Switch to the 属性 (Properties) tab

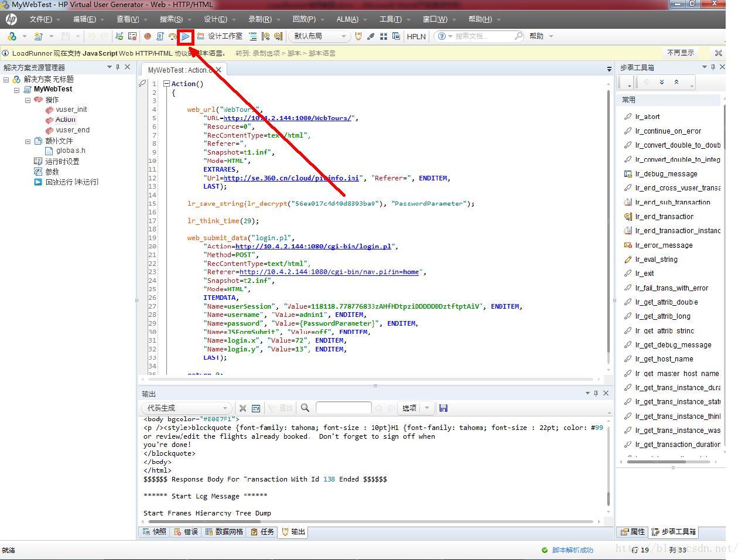(x=633, y=532)
